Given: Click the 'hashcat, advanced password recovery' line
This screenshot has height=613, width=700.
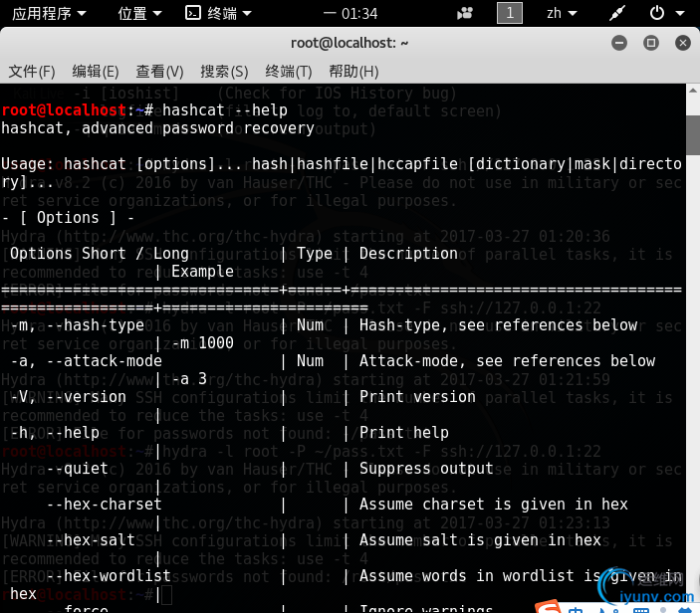Looking at the screenshot, I should [x=157, y=128].
